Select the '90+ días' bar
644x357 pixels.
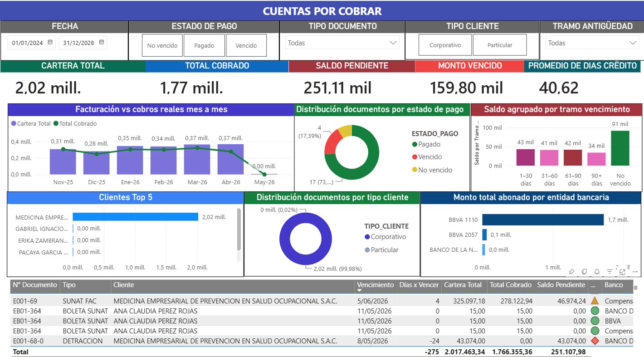click(596, 159)
